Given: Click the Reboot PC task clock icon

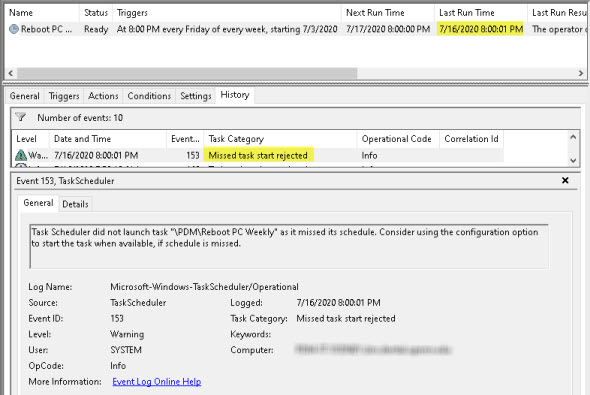Looking at the screenshot, I should 14,29.
